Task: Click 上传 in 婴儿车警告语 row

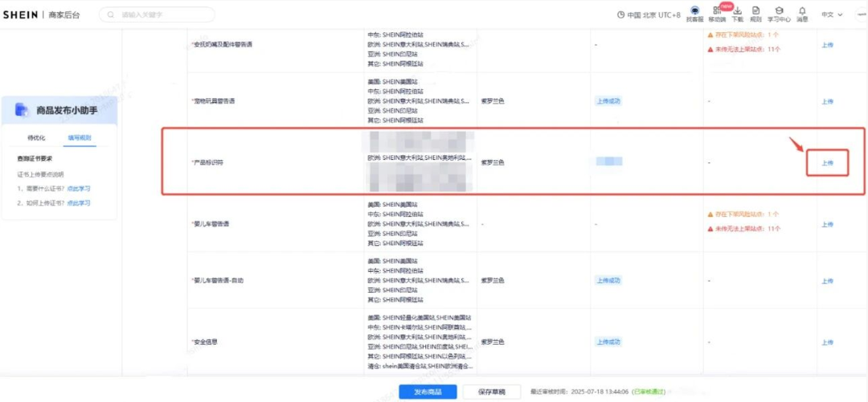Action: pos(827,225)
